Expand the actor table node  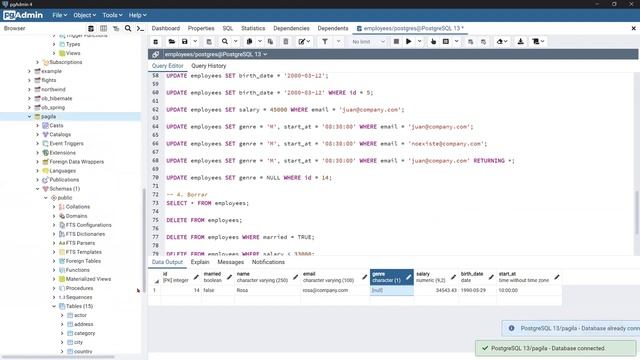pos(62,315)
